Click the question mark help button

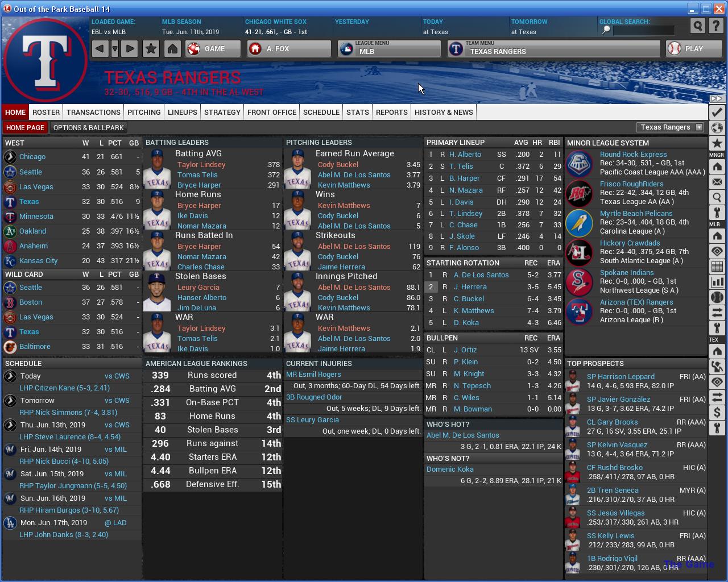click(716, 26)
